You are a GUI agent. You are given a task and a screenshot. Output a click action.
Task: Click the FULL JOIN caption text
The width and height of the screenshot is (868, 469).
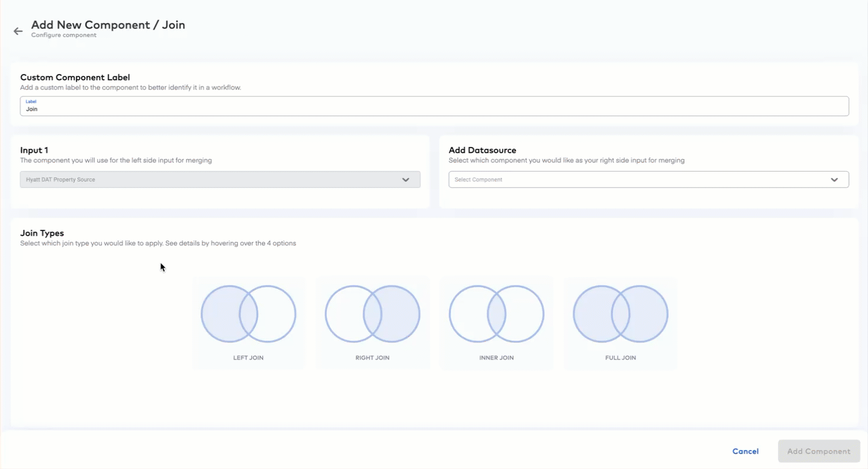click(x=620, y=357)
